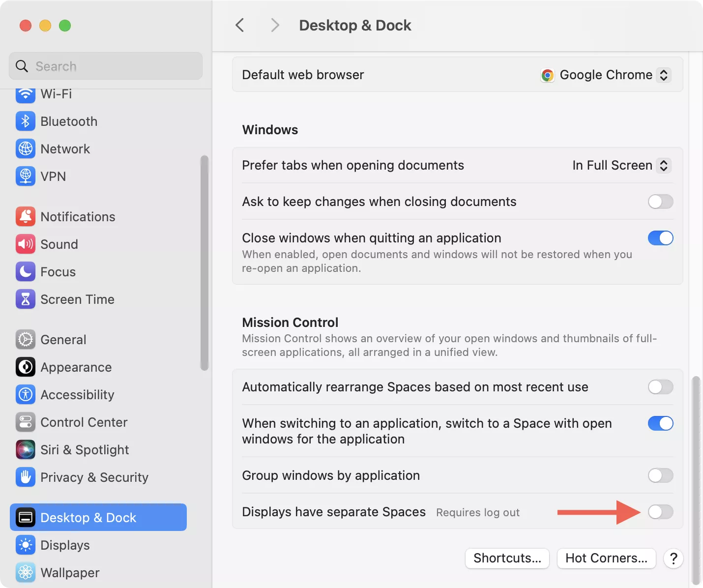This screenshot has height=588, width=703.
Task: Enable Displays have separate Spaces toggle
Action: (x=660, y=512)
